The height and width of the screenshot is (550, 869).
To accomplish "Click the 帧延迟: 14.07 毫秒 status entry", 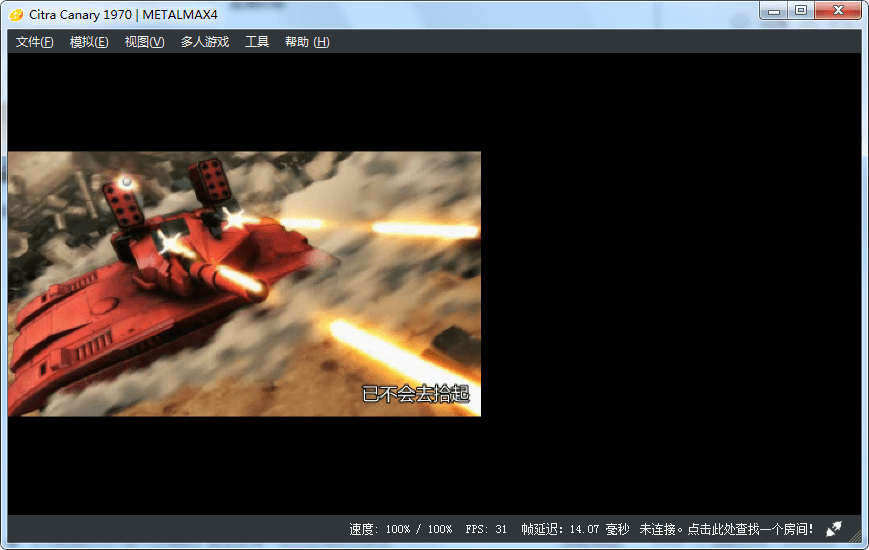I will [x=575, y=529].
